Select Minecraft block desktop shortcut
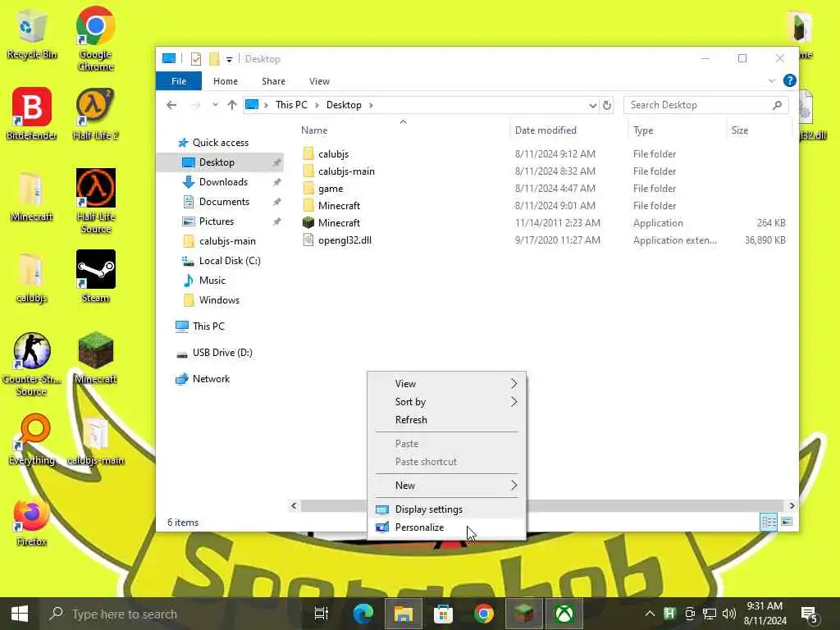Viewport: 840px width, 630px height. [95, 358]
